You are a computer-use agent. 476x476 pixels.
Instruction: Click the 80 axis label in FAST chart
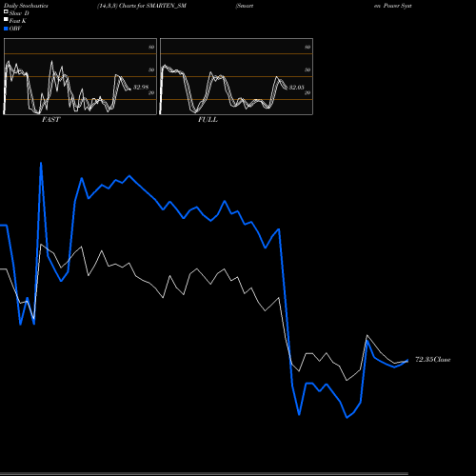[x=151, y=47]
